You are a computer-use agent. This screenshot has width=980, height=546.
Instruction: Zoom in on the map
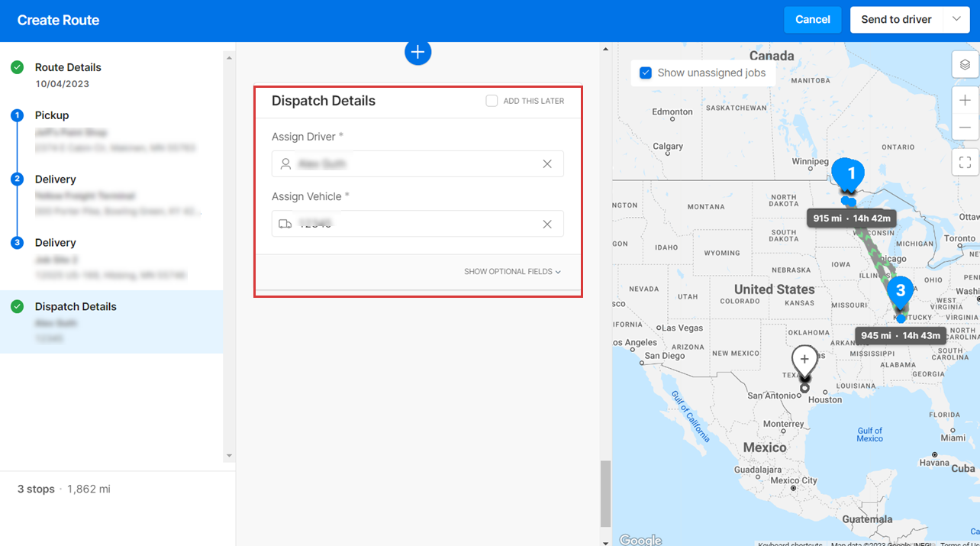(965, 99)
